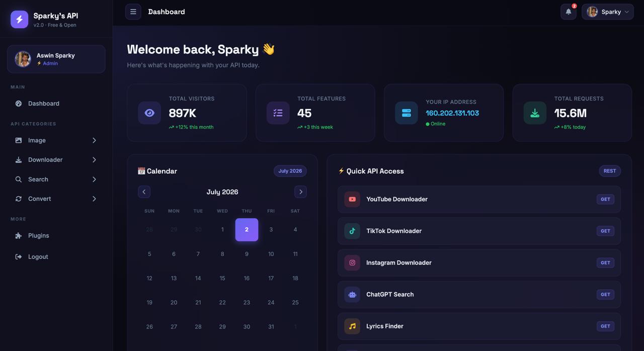Image resolution: width=644 pixels, height=351 pixels.
Task: Click the Instagram Downloader icon
Action: (x=352, y=262)
